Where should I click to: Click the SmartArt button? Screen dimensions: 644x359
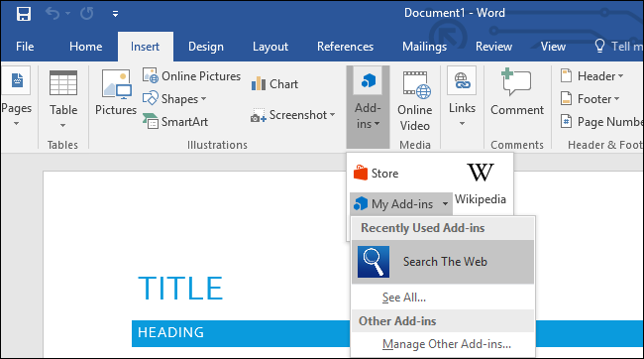[175, 122]
